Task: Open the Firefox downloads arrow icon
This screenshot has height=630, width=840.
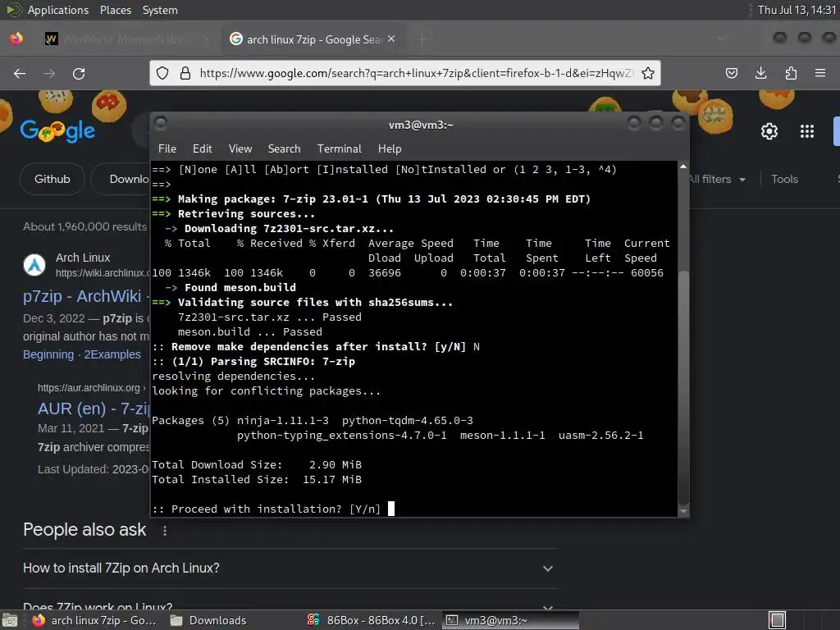Action: click(x=760, y=73)
